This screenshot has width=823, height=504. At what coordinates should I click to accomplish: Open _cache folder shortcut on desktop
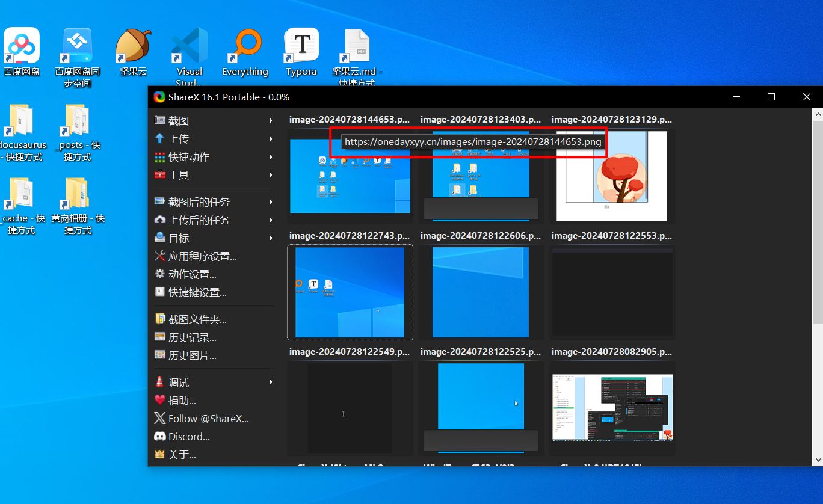click(22, 206)
